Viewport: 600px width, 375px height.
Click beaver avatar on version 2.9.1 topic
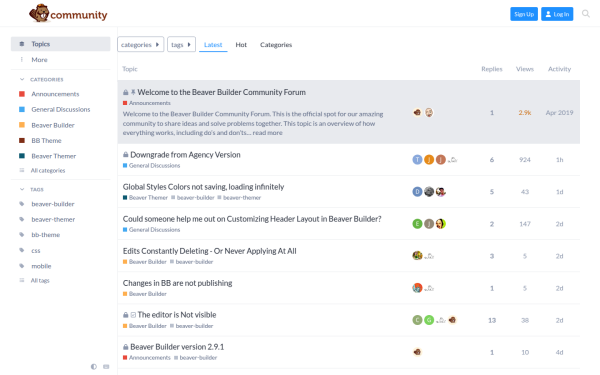coord(417,352)
